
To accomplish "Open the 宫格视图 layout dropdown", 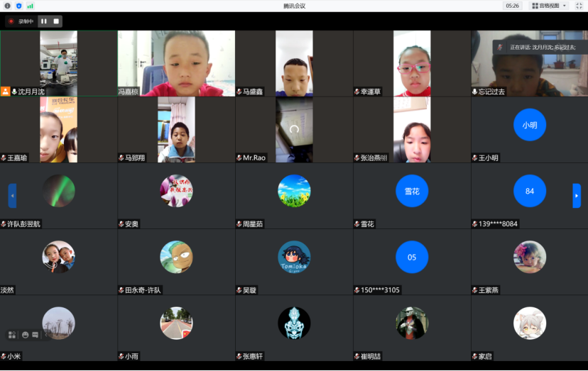I will (x=549, y=6).
